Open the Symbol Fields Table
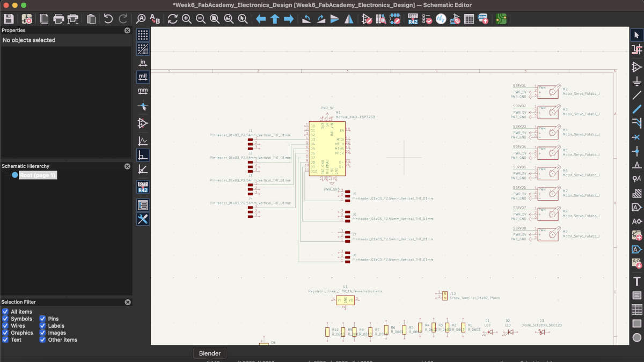 (469, 19)
